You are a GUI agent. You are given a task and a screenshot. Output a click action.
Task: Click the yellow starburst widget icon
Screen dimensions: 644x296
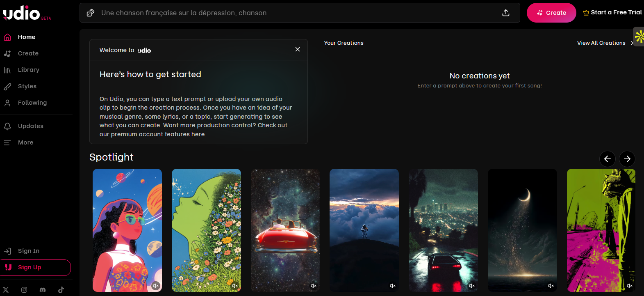coord(639,37)
